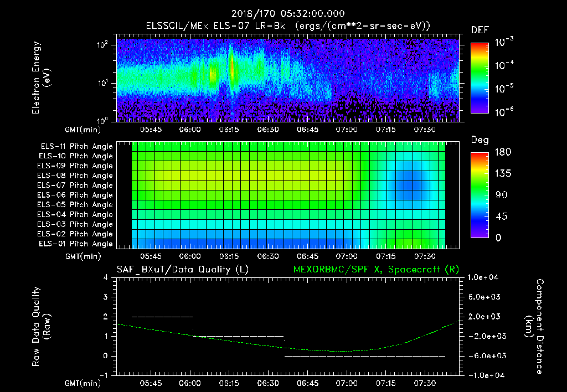Select the 180 value on Deg scale
This screenshot has width=567, height=392.
pos(503,152)
